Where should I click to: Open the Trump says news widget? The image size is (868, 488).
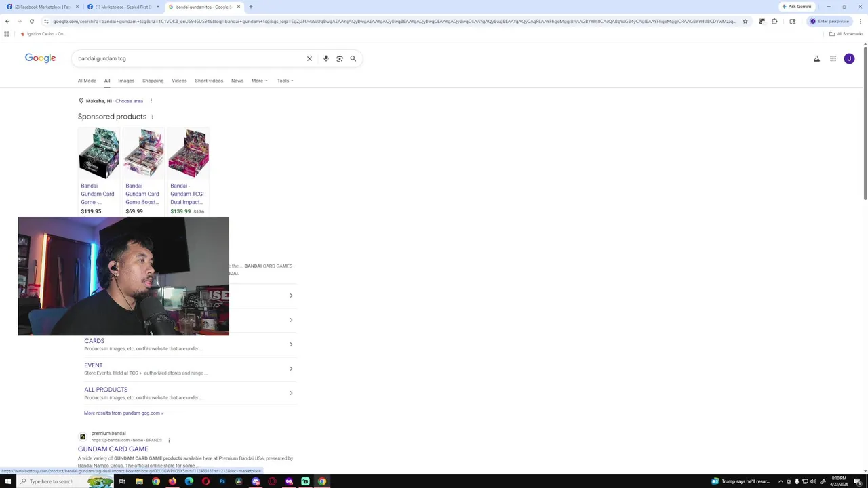741,481
